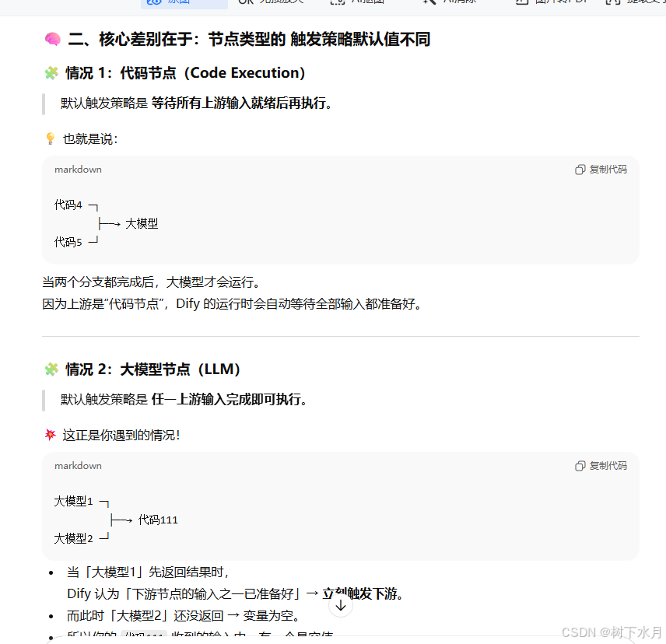
Task: Click sentence beginning 因为上游是"代码节点"
Action: coord(233,304)
